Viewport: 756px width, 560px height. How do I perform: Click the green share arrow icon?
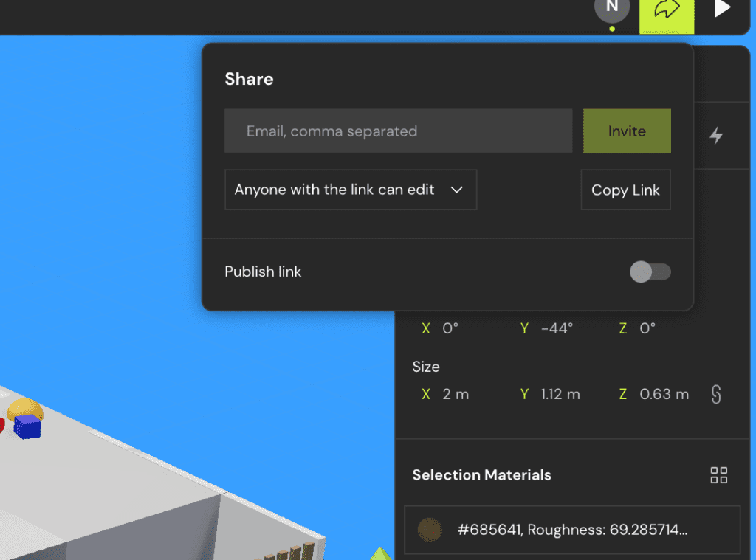tap(666, 11)
